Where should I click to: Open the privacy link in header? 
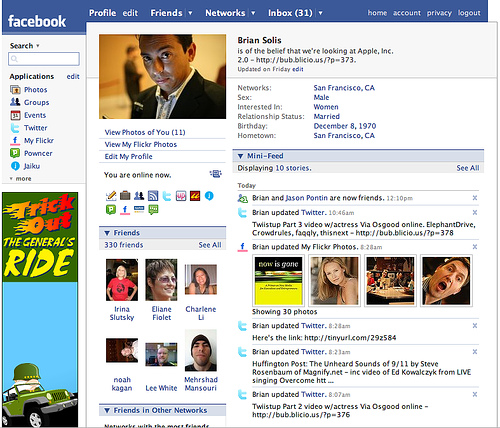click(439, 13)
